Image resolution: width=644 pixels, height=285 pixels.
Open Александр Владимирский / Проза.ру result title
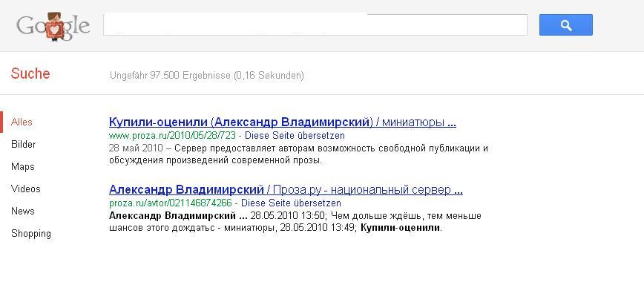coord(286,190)
